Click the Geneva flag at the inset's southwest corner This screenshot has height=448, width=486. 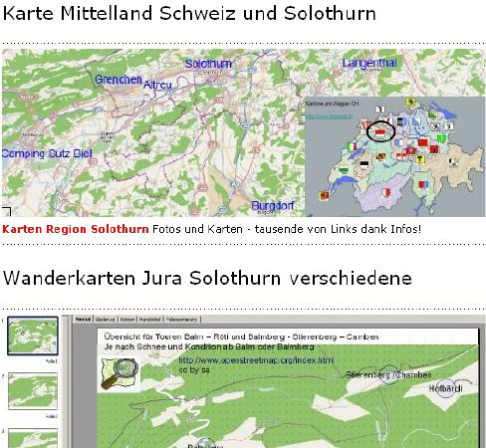tap(325, 195)
